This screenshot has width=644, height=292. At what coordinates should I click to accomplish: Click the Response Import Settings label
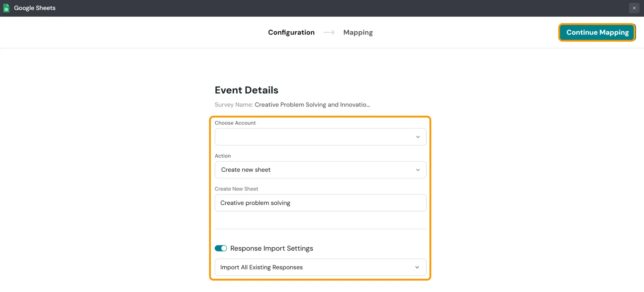click(271, 248)
